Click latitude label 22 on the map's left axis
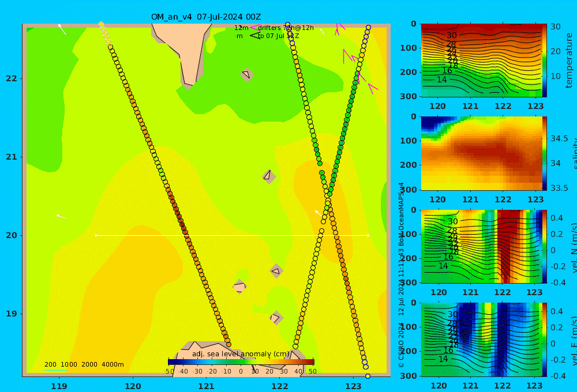577x392 pixels. point(12,78)
